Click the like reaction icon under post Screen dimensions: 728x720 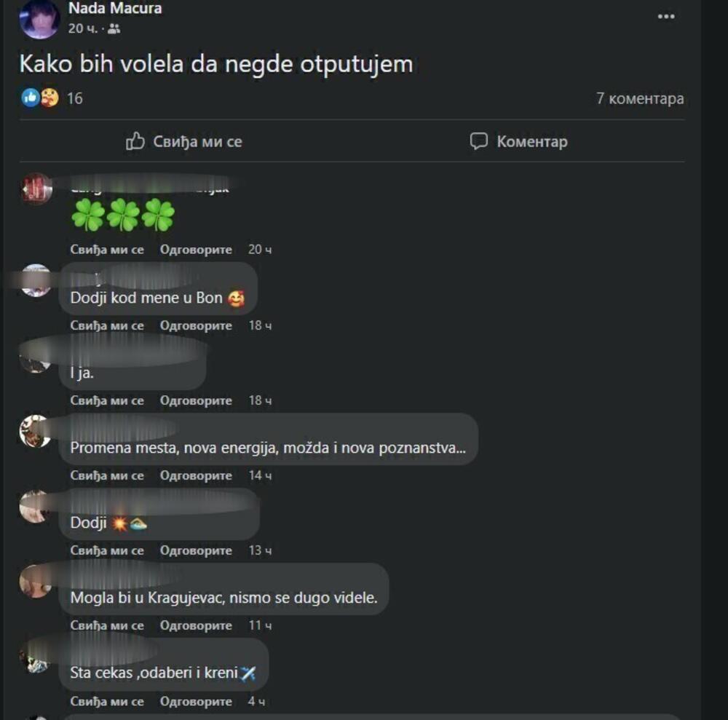[x=31, y=98]
